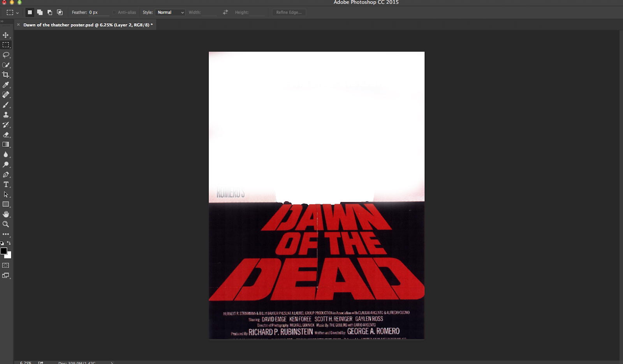Click the 6.25% zoom level field

26,362
